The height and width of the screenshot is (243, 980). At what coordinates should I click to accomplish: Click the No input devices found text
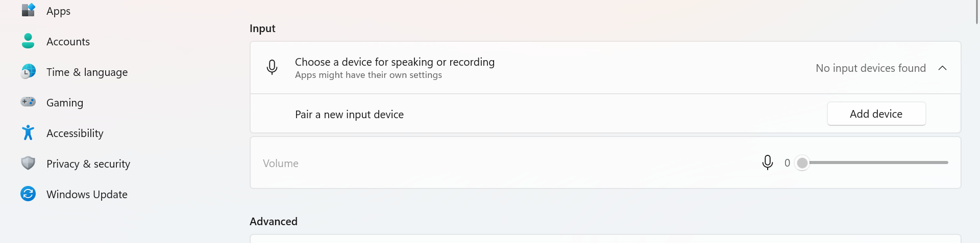870,68
